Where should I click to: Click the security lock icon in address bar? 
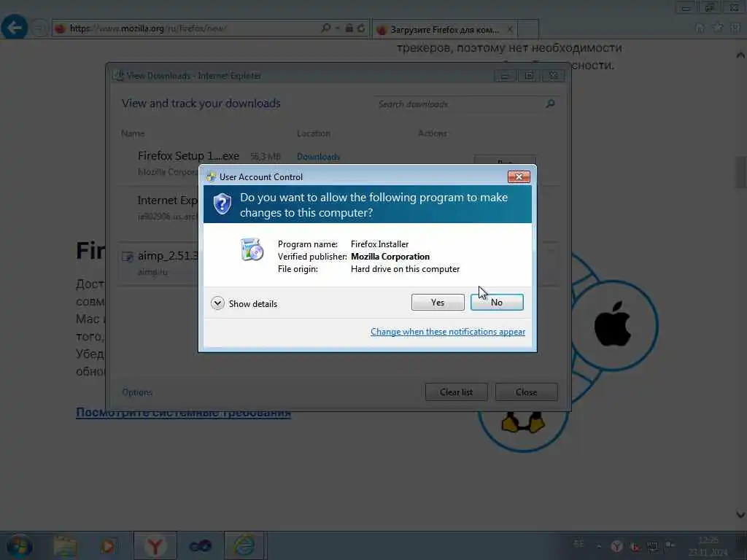[x=349, y=28]
